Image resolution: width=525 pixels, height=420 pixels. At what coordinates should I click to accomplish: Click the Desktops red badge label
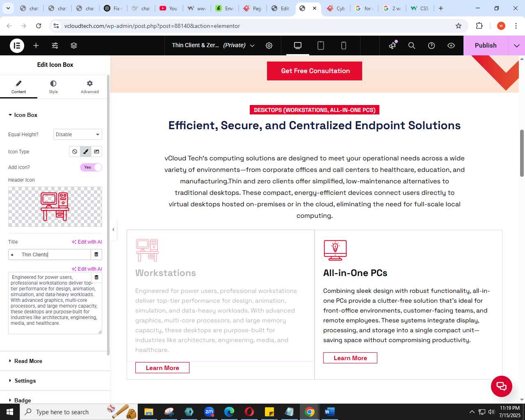pos(315,110)
